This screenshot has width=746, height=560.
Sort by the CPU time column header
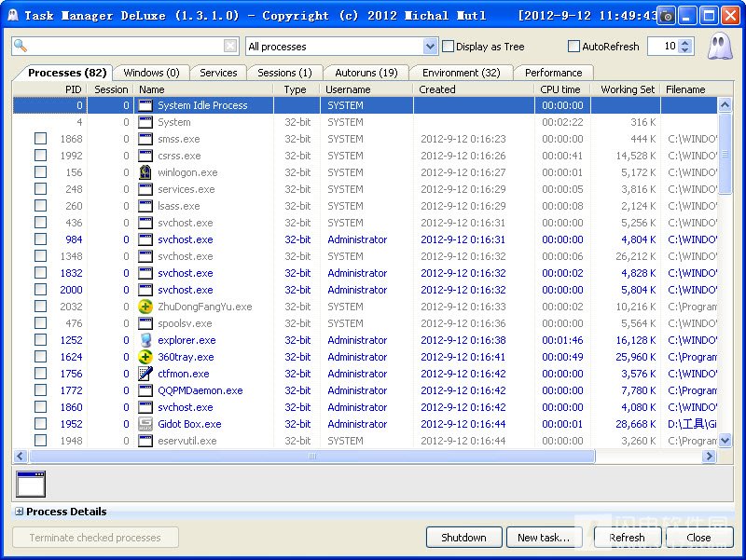pos(562,89)
